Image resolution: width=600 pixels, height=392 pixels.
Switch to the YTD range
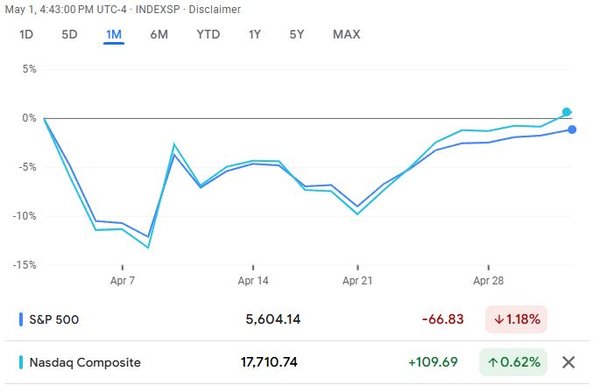click(x=208, y=34)
